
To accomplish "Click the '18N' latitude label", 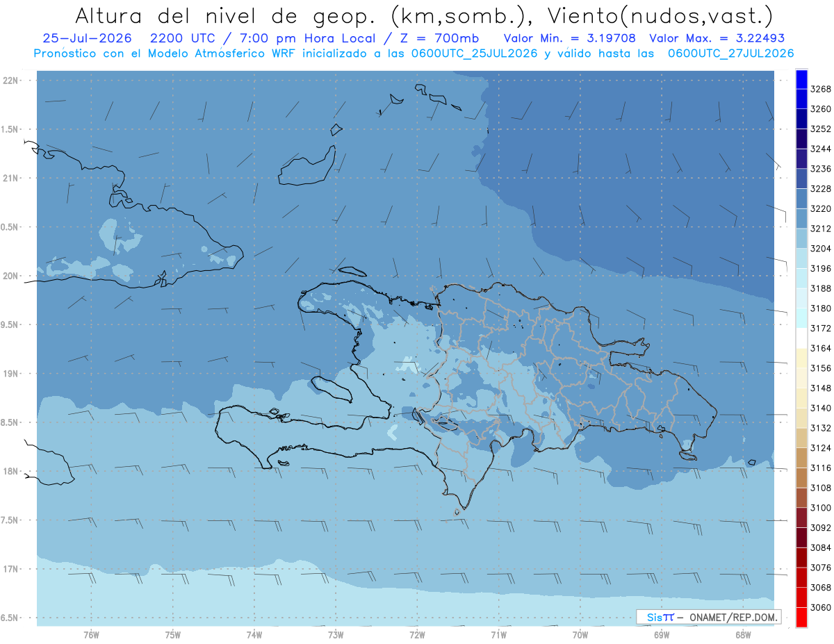I will (x=10, y=471).
